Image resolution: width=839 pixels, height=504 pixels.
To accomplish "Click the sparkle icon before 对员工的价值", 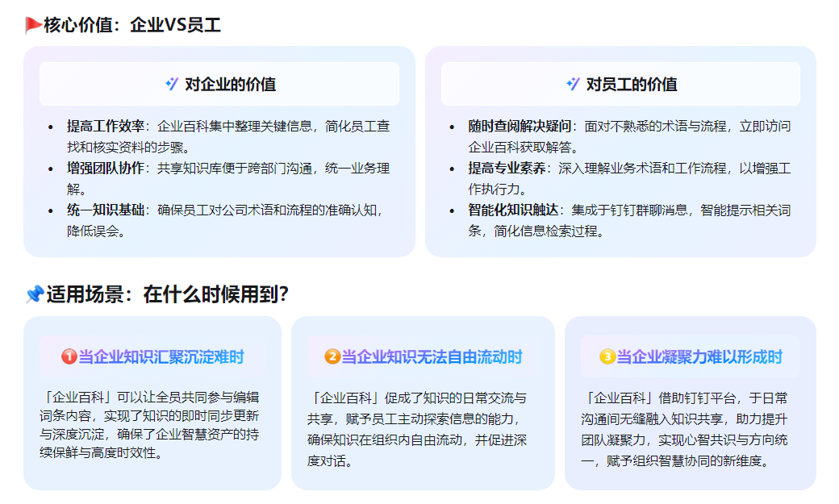I will click(573, 84).
